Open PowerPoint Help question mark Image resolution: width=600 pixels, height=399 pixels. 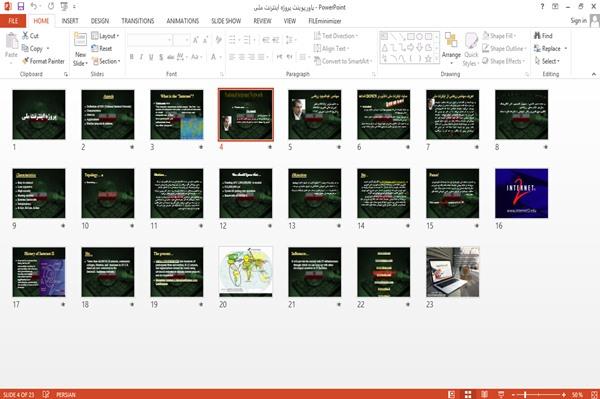[542, 6]
